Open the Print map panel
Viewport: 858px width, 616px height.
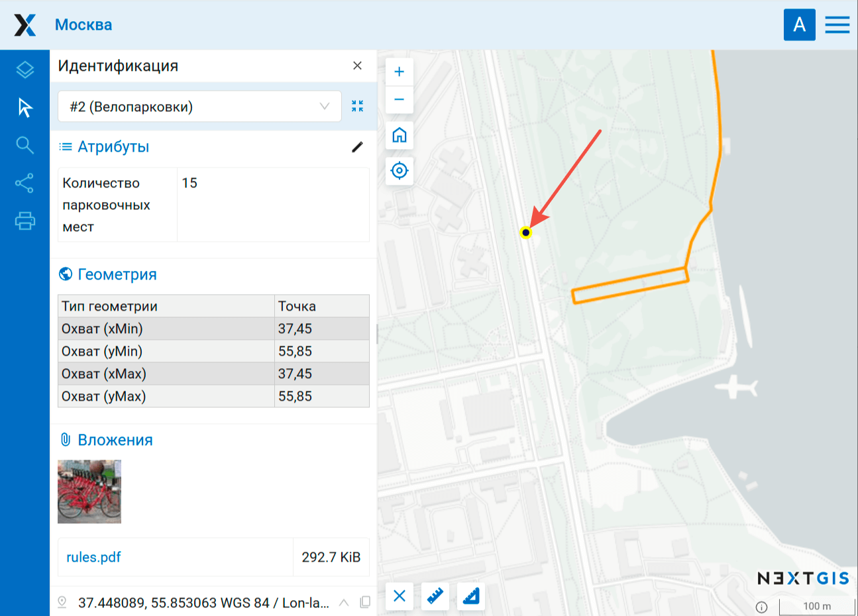pos(25,221)
